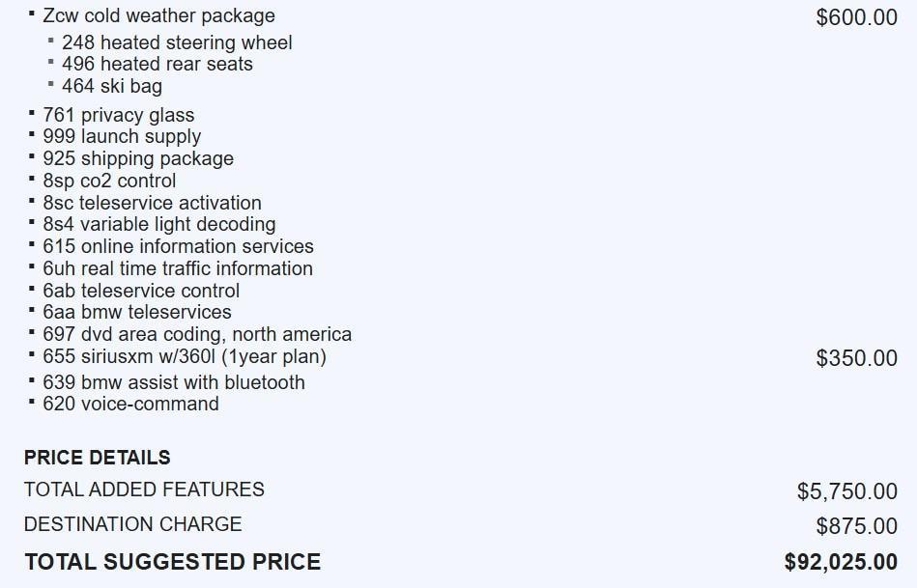Screen dimensions: 917x588
Task: Click the Zcw cold weather package line
Action: point(158,16)
